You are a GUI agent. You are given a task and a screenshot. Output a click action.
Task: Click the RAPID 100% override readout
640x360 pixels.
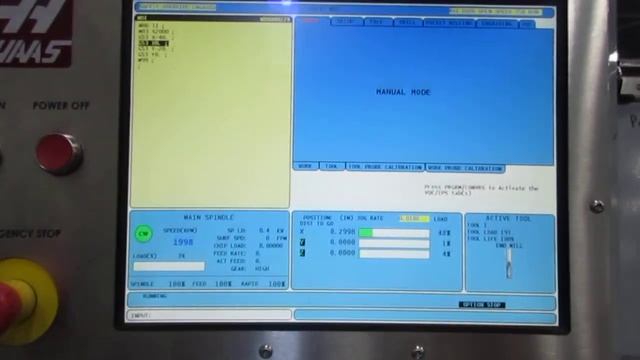pos(262,284)
